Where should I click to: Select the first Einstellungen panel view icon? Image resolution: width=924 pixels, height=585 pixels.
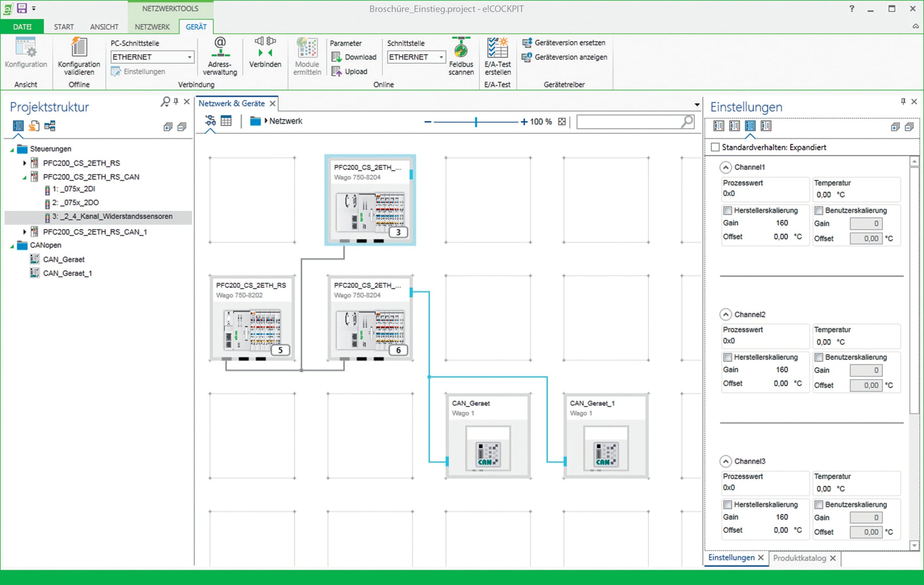(718, 126)
